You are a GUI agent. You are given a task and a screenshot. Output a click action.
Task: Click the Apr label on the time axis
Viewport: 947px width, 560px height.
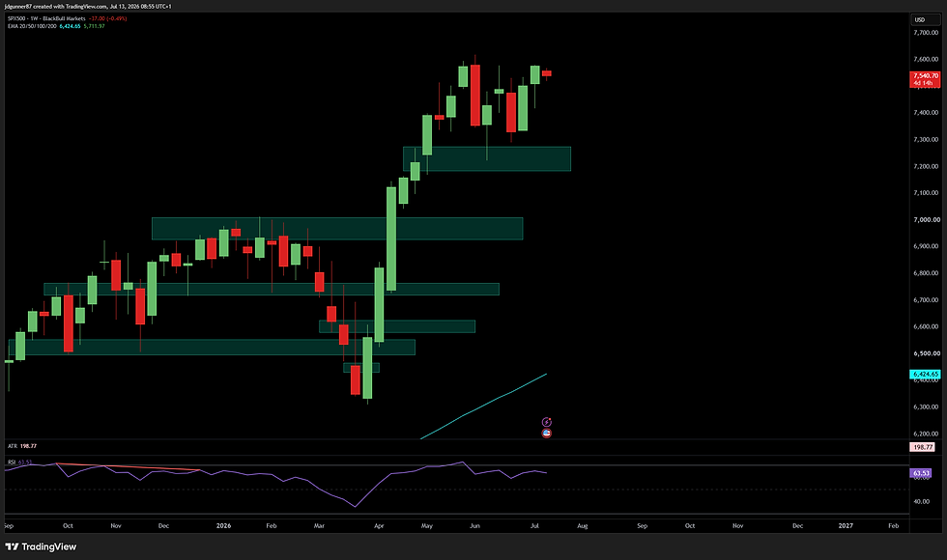point(379,525)
